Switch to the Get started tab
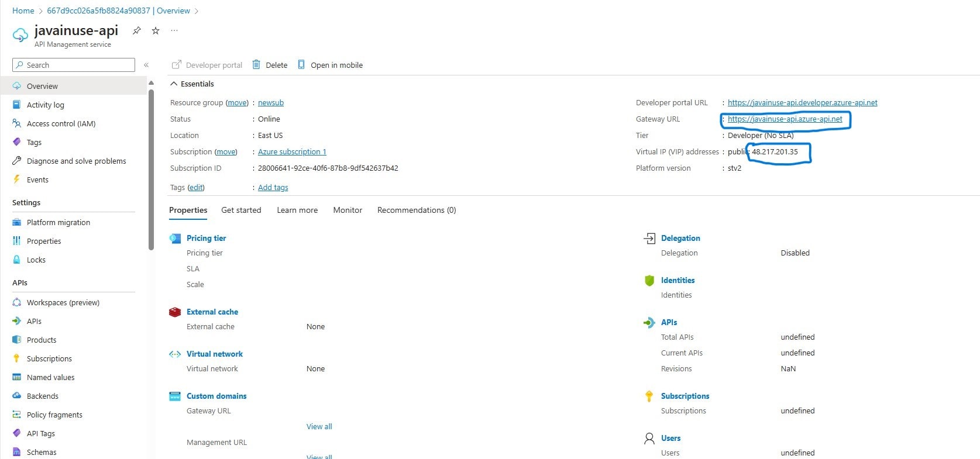Screen dimensions: 980x459 [x=241, y=210]
